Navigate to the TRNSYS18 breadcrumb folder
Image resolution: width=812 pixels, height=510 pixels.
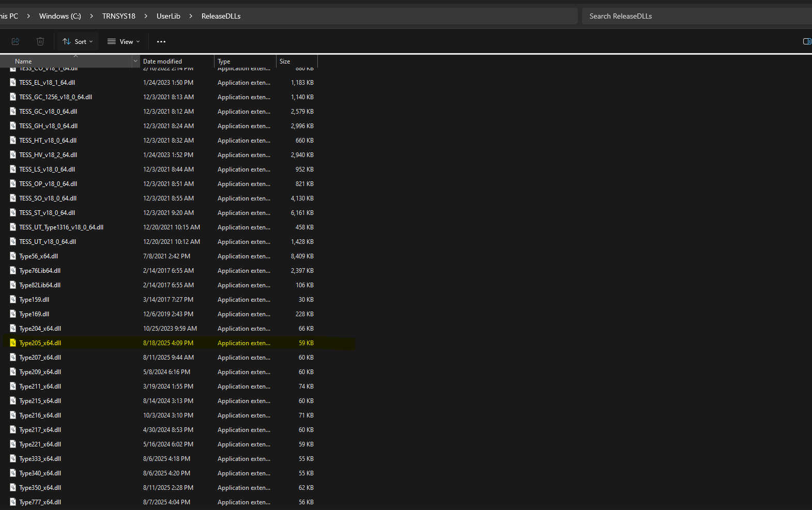pyautogui.click(x=118, y=16)
